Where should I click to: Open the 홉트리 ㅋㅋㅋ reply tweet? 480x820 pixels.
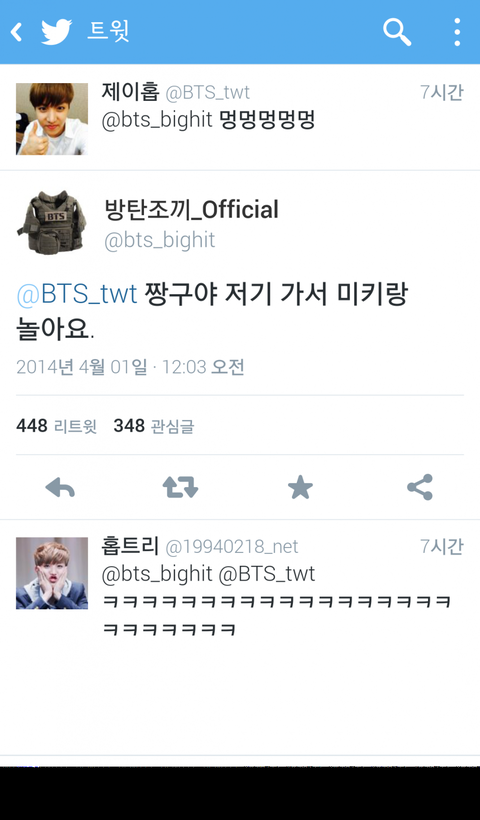[240, 586]
